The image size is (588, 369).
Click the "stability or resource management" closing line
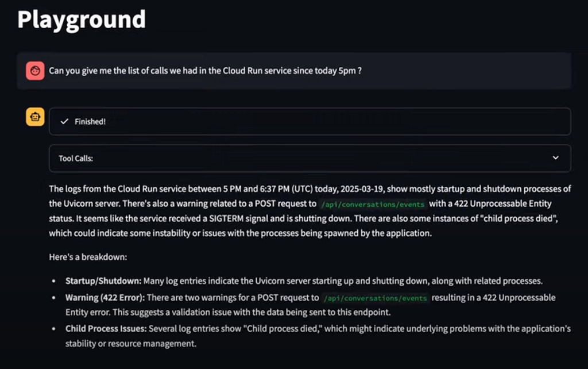[x=131, y=344]
